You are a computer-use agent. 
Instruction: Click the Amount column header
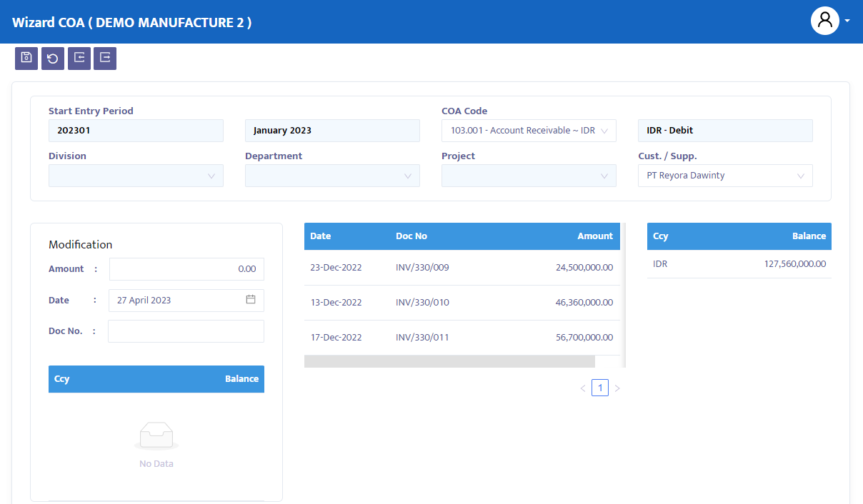coord(595,236)
